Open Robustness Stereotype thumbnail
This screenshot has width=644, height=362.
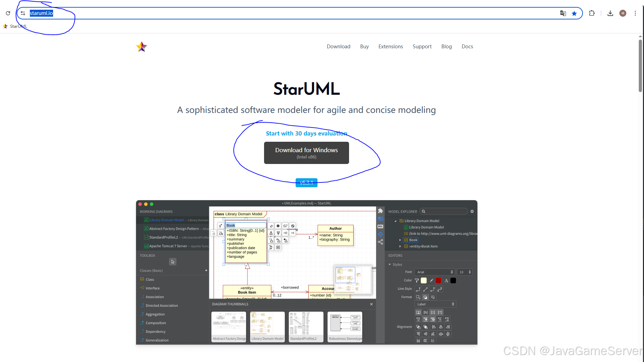345,327
